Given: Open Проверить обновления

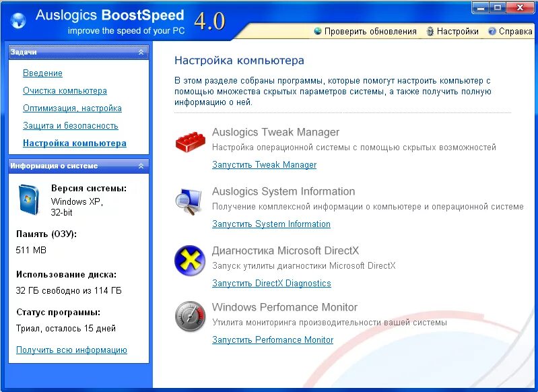Looking at the screenshot, I should pos(370,31).
